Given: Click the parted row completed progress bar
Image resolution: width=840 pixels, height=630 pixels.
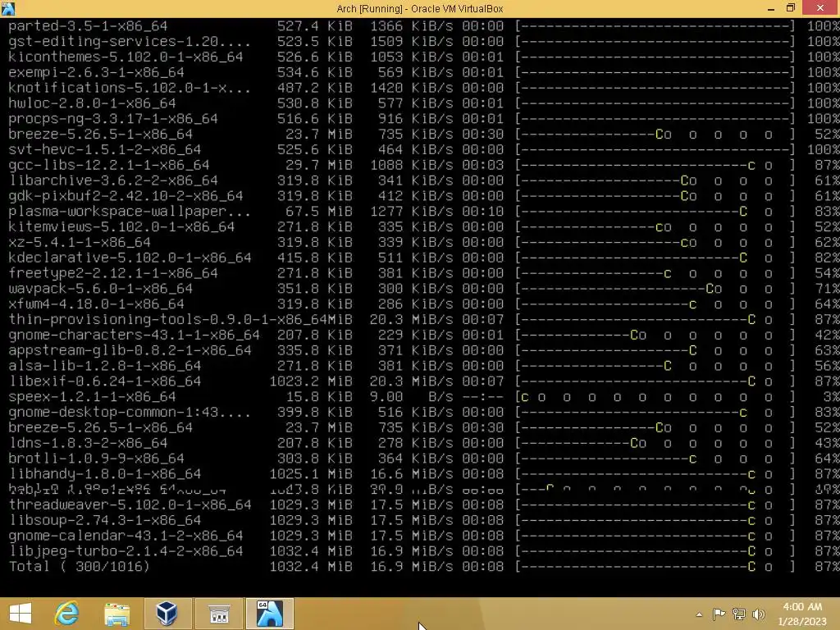Looking at the screenshot, I should pyautogui.click(x=655, y=25).
